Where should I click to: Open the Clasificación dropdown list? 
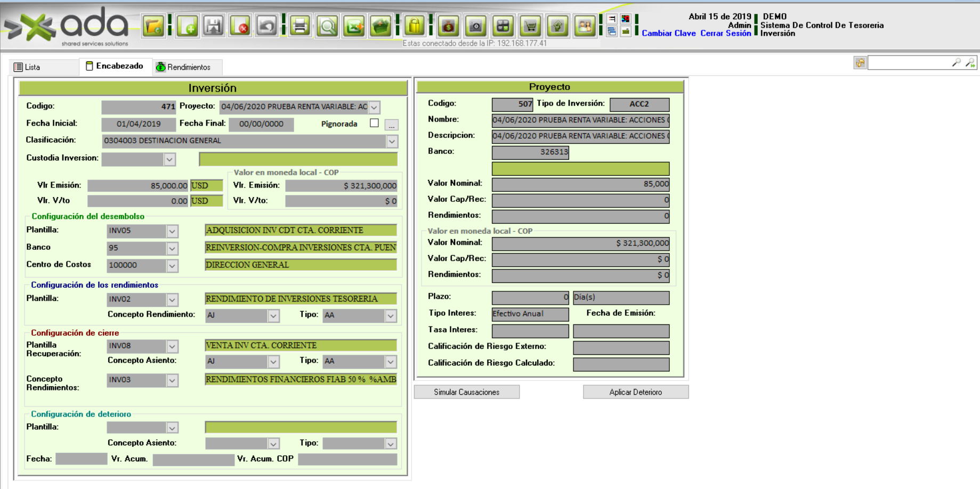point(392,141)
